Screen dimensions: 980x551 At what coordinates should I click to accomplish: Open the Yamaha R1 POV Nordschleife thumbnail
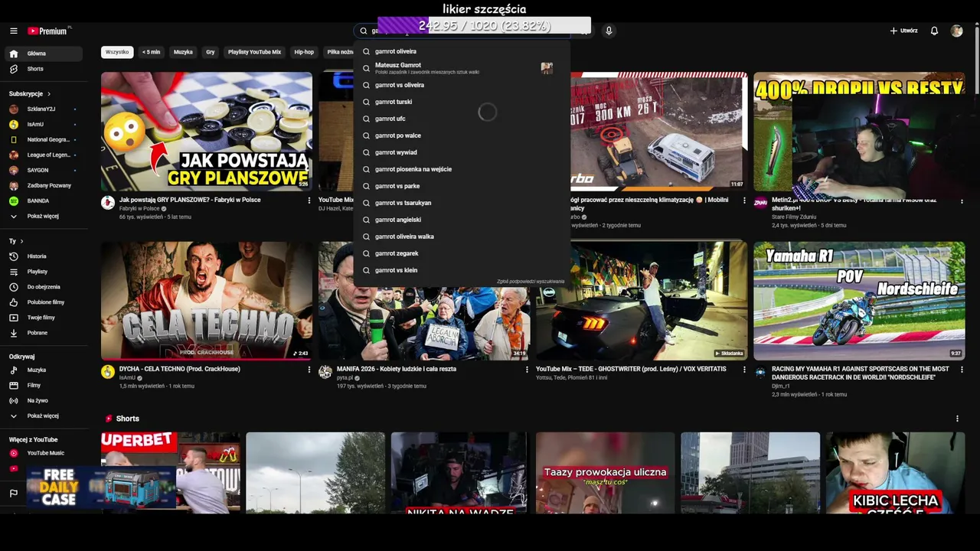click(859, 301)
